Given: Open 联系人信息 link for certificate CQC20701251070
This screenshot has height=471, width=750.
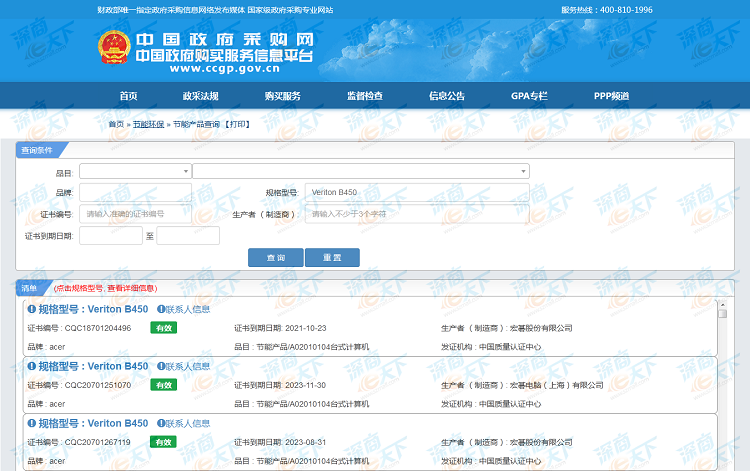Looking at the screenshot, I should (188, 366).
